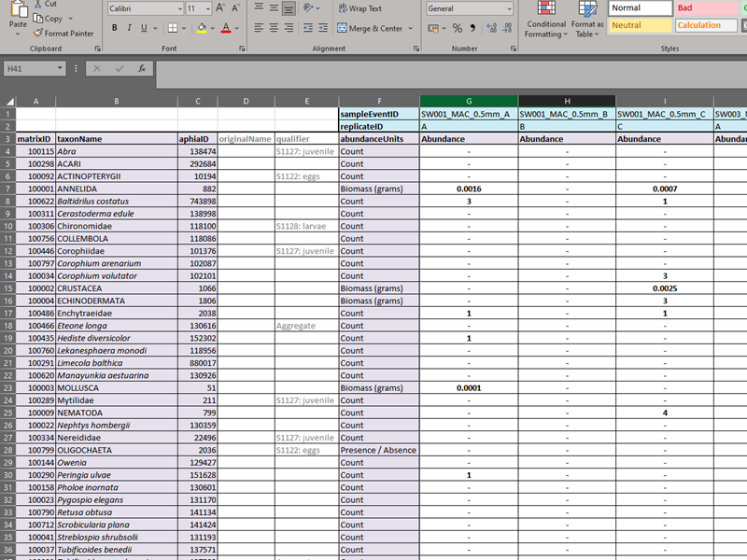This screenshot has height=560, width=747.
Task: Open the Format as Table menu
Action: [x=587, y=29]
